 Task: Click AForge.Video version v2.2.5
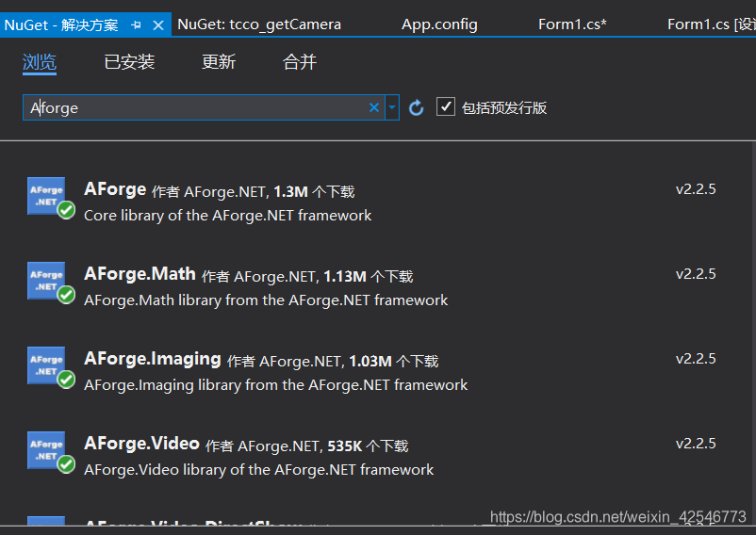tap(696, 444)
